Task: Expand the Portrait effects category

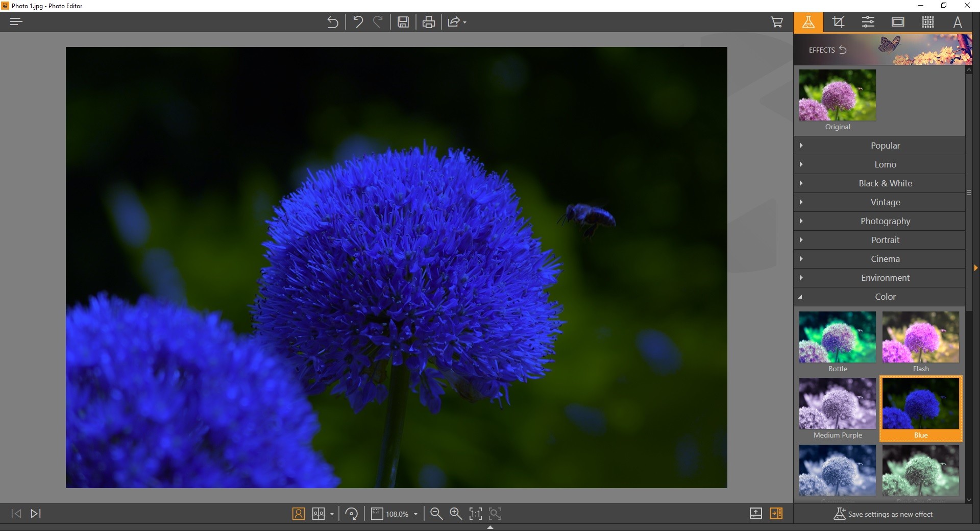Action: (x=879, y=240)
